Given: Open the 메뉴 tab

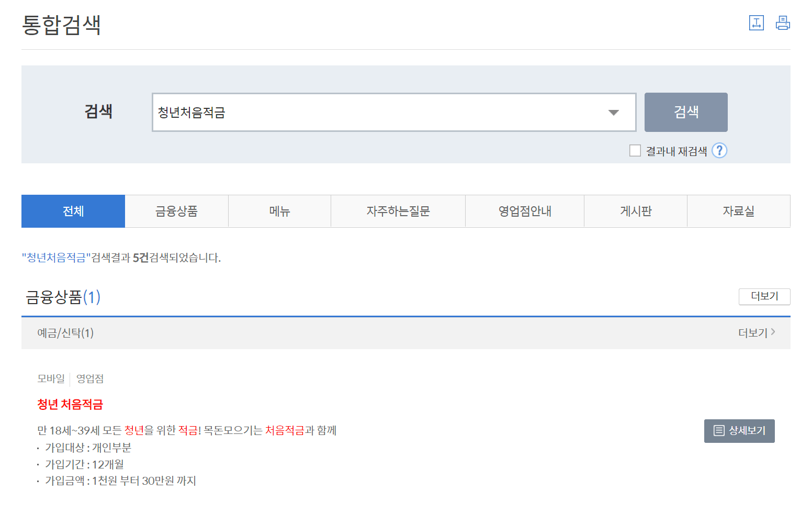Looking at the screenshot, I should tap(280, 211).
